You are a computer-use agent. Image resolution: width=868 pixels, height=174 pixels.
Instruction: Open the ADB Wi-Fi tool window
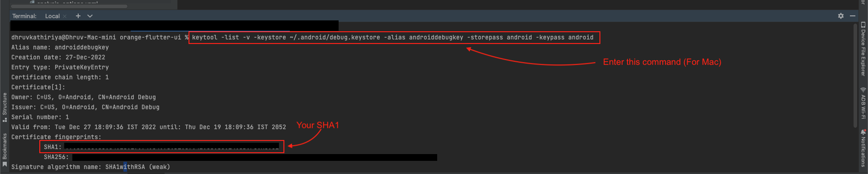863,103
